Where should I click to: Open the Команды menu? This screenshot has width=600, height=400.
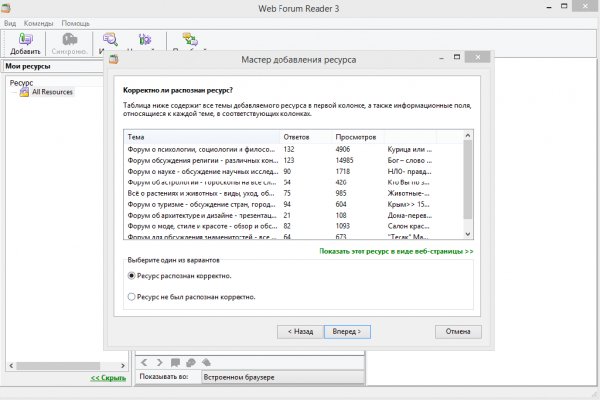(38, 23)
